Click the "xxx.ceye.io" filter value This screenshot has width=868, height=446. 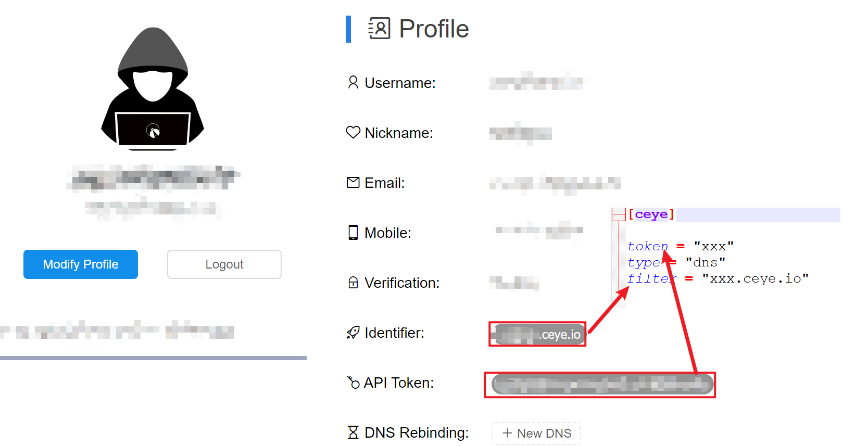756,278
